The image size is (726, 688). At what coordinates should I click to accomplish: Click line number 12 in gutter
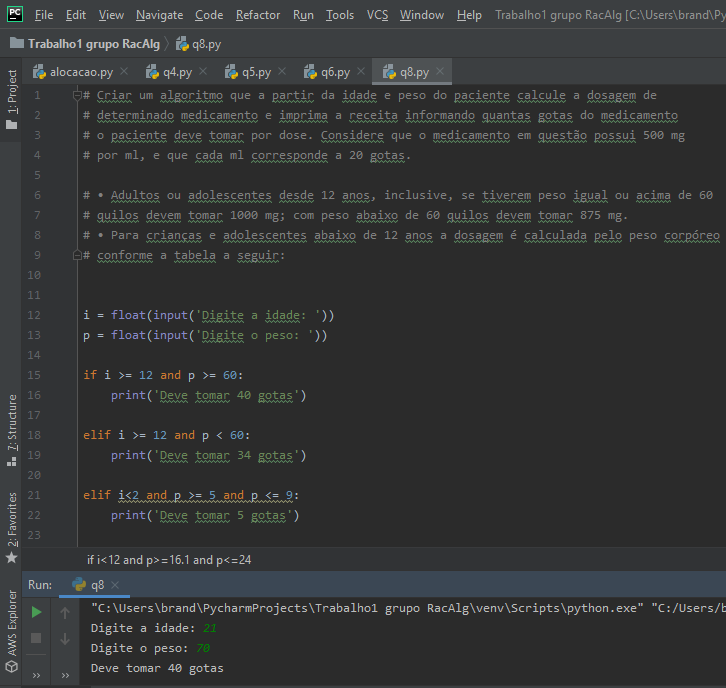coord(34,315)
